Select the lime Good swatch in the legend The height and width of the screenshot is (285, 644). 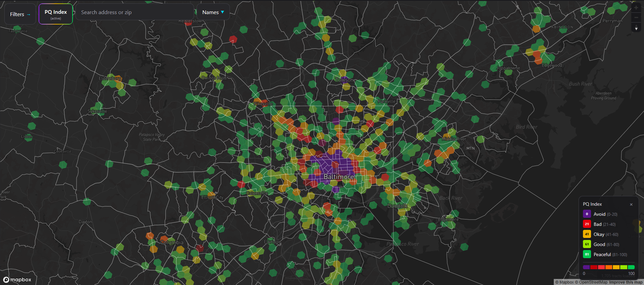(587, 244)
